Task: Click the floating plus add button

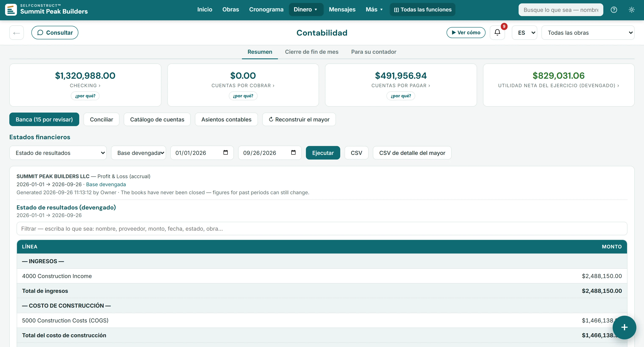Action: 624,327
